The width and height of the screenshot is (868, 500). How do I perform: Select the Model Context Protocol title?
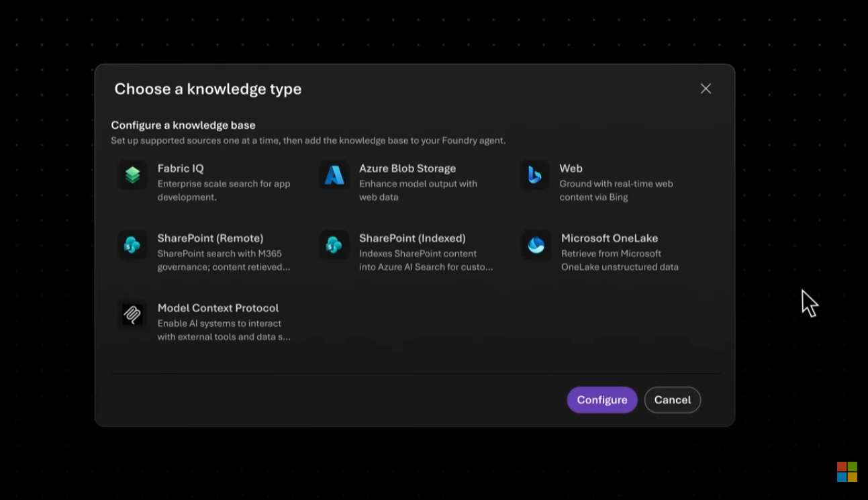click(218, 308)
